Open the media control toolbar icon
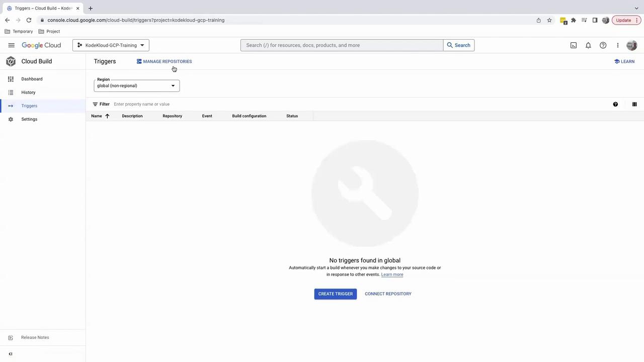 tap(584, 20)
